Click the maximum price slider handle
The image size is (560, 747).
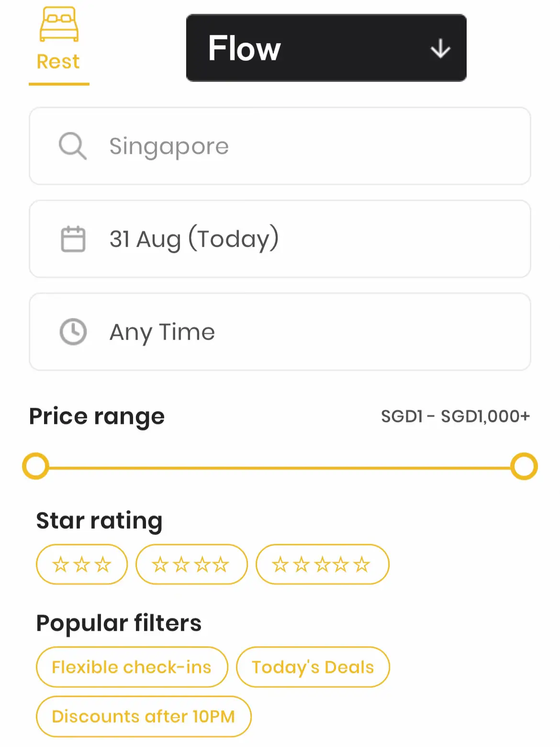524,466
